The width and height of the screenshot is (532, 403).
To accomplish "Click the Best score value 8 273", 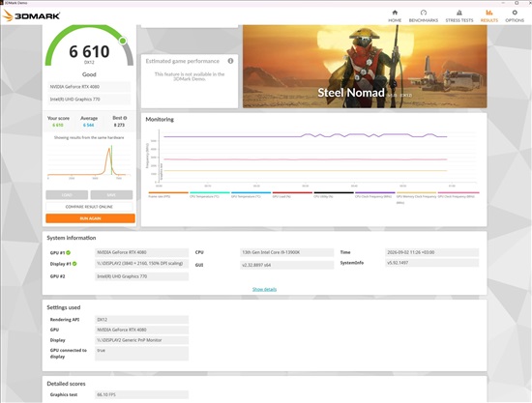I will pos(119,125).
